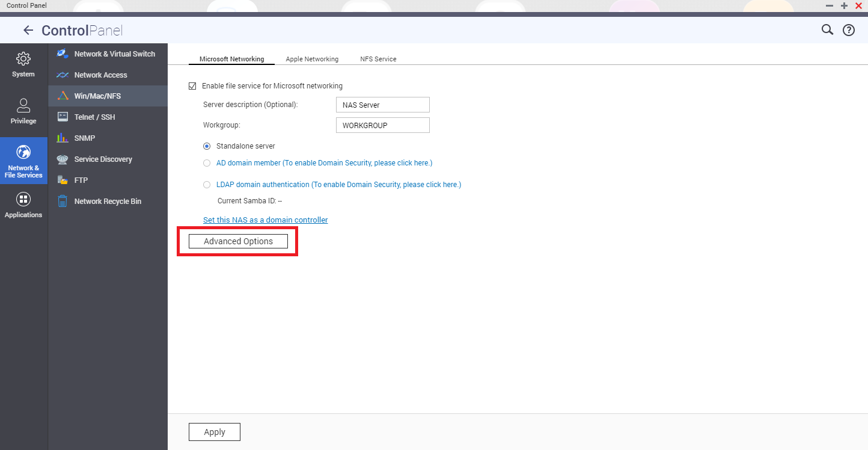This screenshot has height=450, width=868.
Task: Click the Win/Mac/NFS triangle icon
Action: tap(62, 96)
